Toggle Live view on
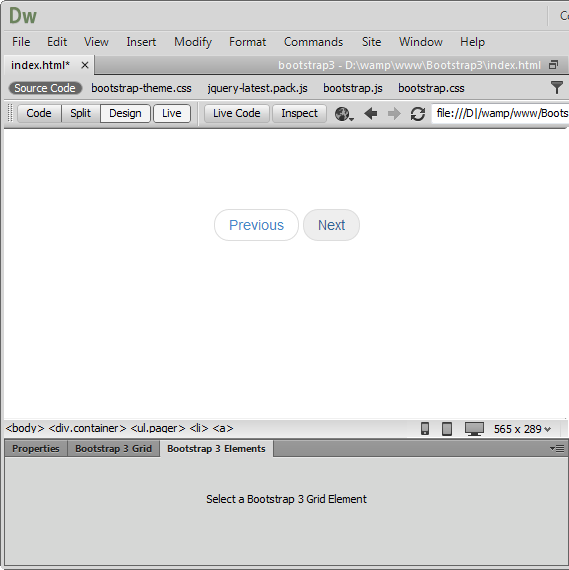Screen dimensions: 569x570 click(x=172, y=113)
